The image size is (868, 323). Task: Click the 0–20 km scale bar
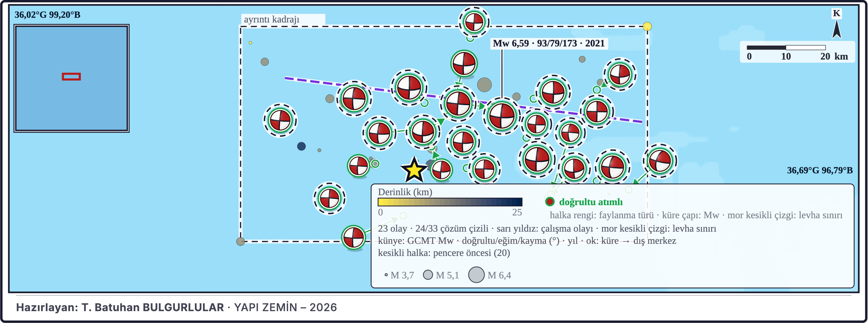(786, 47)
